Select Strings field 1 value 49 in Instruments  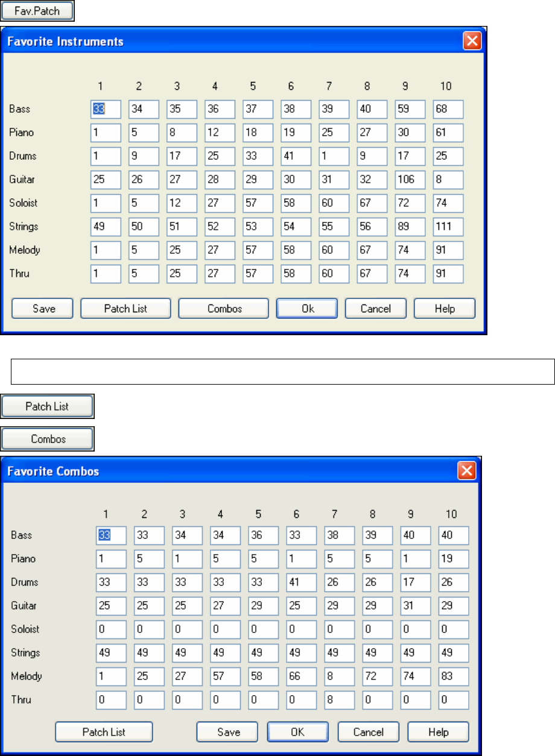(x=106, y=227)
